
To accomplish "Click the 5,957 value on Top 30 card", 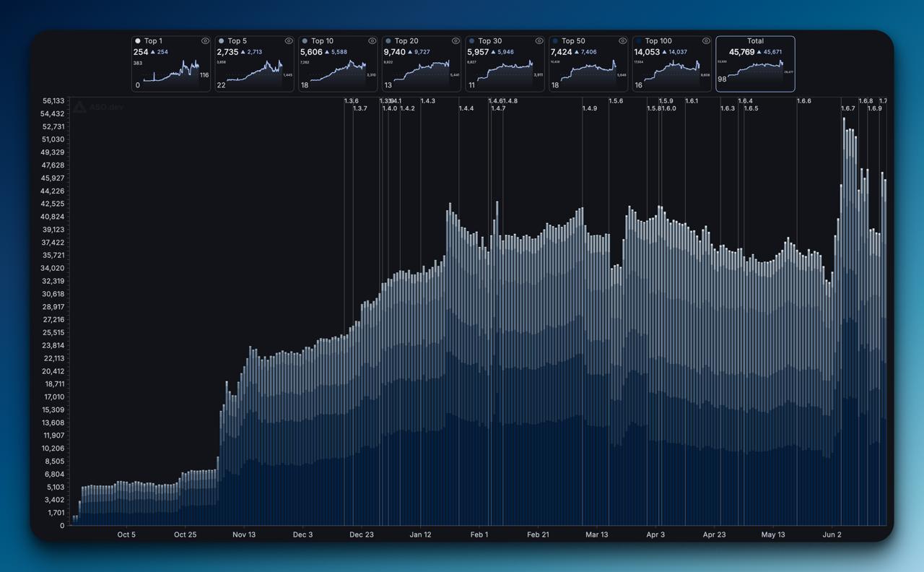I will tap(479, 52).
